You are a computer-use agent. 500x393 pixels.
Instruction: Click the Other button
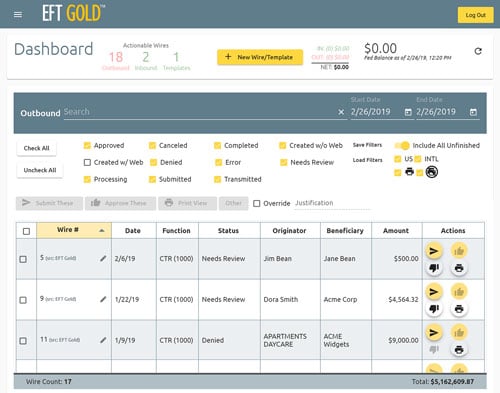pos(234,203)
